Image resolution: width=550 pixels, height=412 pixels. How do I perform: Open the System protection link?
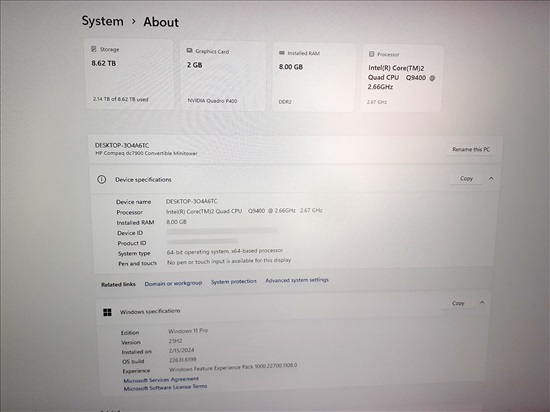click(x=234, y=282)
